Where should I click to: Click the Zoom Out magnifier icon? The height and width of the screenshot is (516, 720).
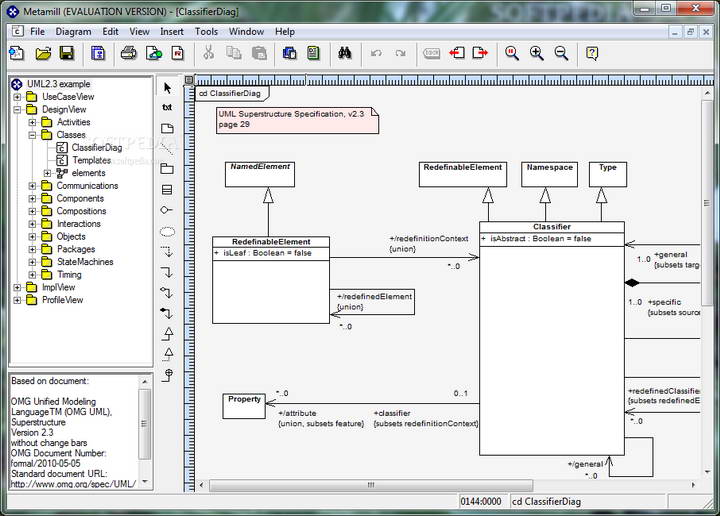pos(561,53)
